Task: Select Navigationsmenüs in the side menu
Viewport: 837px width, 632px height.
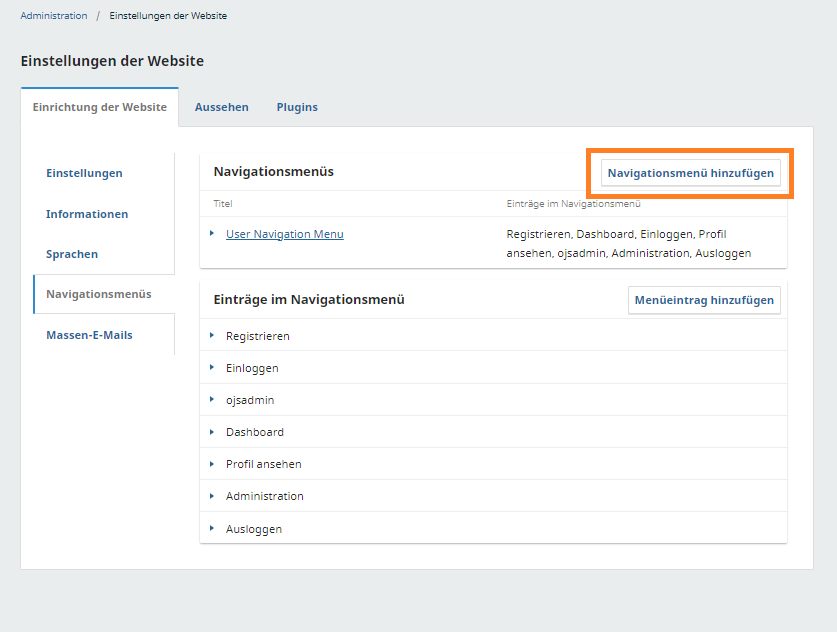Action: 98,294
